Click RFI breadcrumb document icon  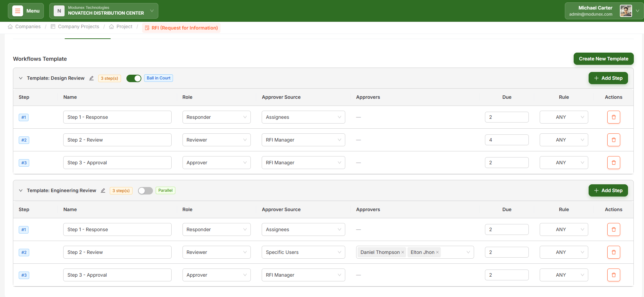147,28
